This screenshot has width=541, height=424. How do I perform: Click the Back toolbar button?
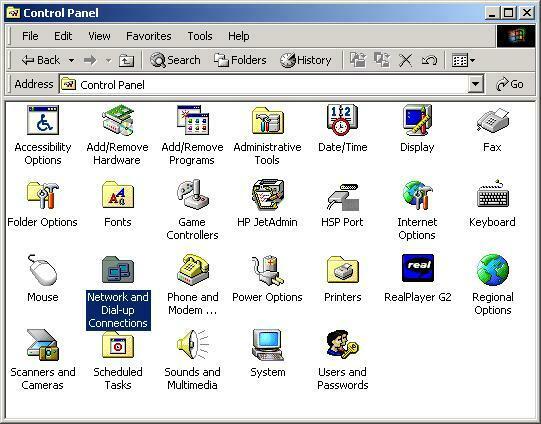(x=41, y=60)
